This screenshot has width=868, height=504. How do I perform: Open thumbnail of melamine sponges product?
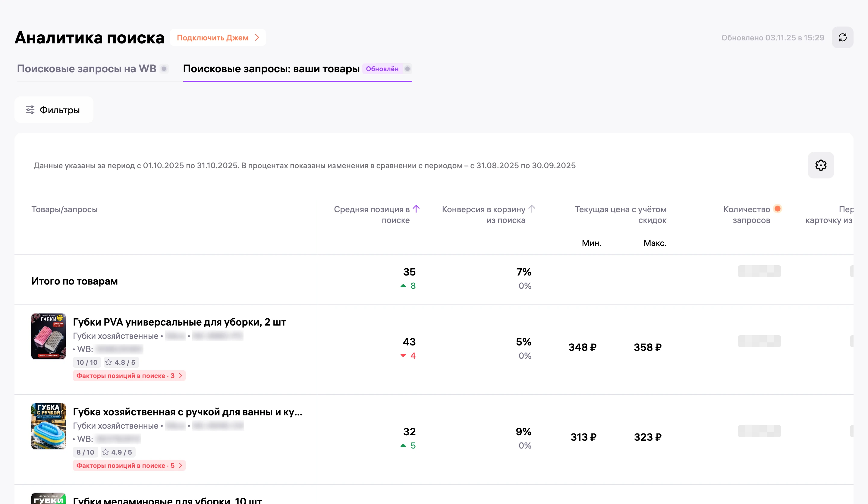click(49, 499)
